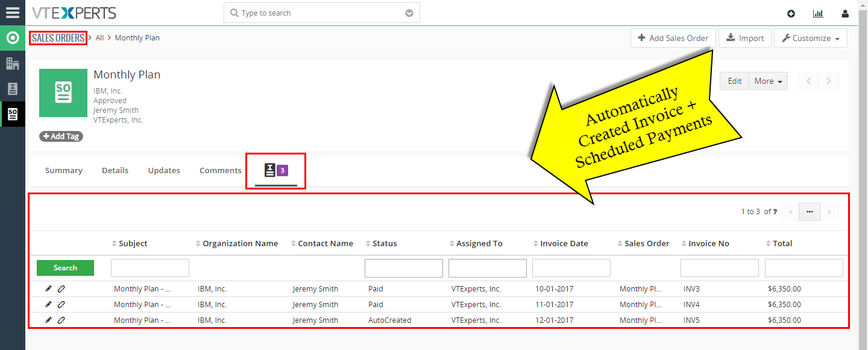The height and width of the screenshot is (350, 868).
Task: Unlink the INV5 invoice row
Action: coord(61,320)
